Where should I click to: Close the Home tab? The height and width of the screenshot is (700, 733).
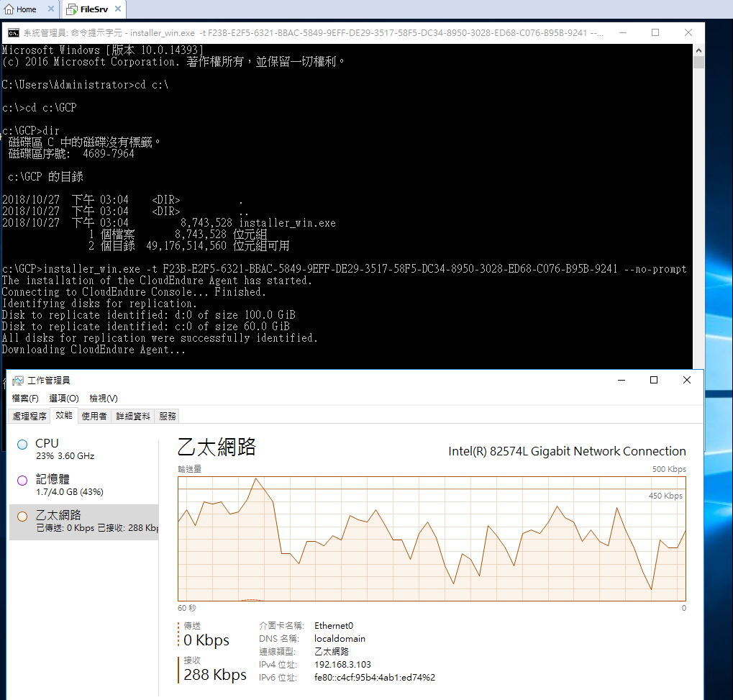(51, 9)
